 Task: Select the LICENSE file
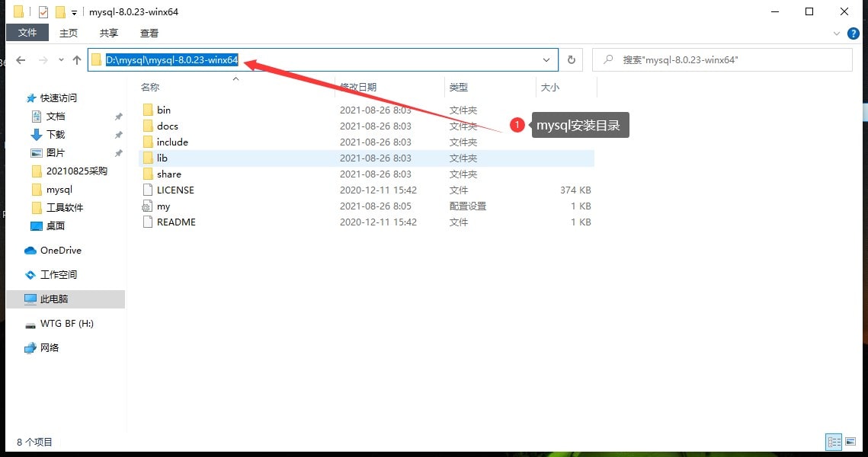tap(175, 190)
